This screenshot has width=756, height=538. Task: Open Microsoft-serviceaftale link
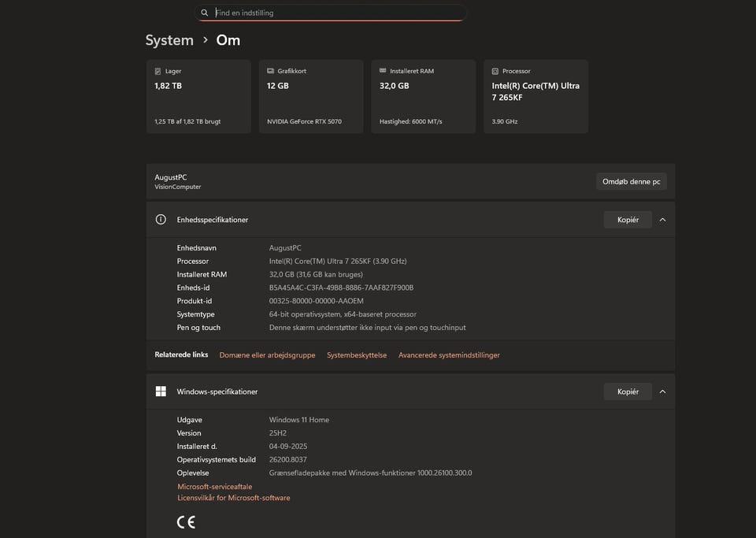tap(215, 487)
